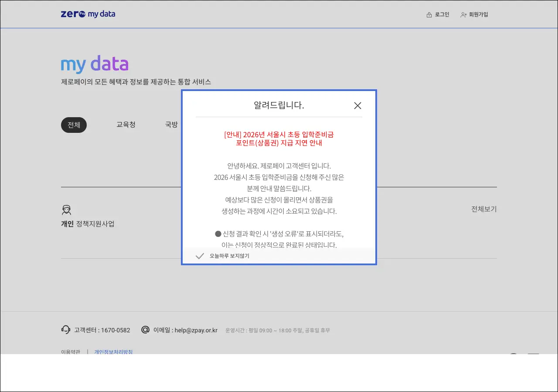Open the 전체보기 link
Screen dimensions: 558x392
pos(483,209)
